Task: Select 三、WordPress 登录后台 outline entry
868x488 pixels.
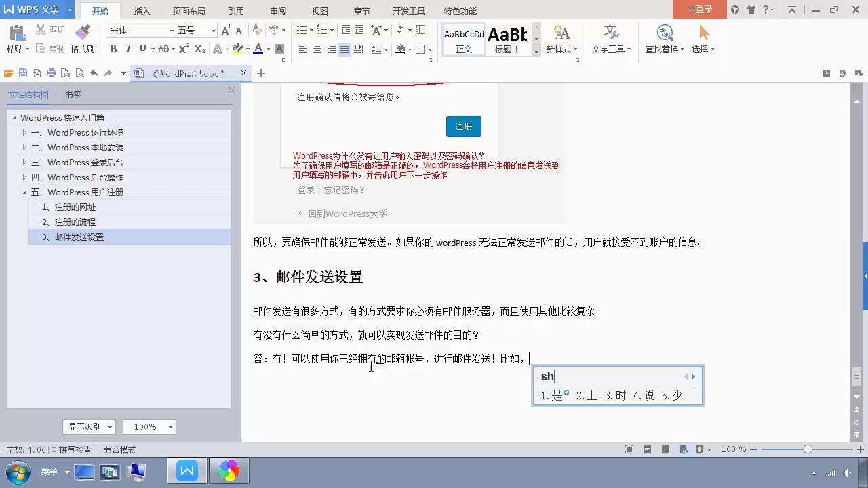Action: point(77,163)
